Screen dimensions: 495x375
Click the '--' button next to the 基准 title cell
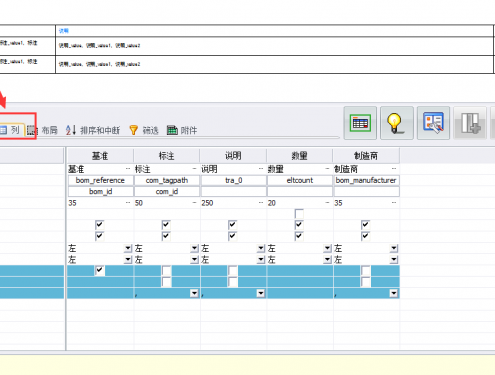coord(128,169)
